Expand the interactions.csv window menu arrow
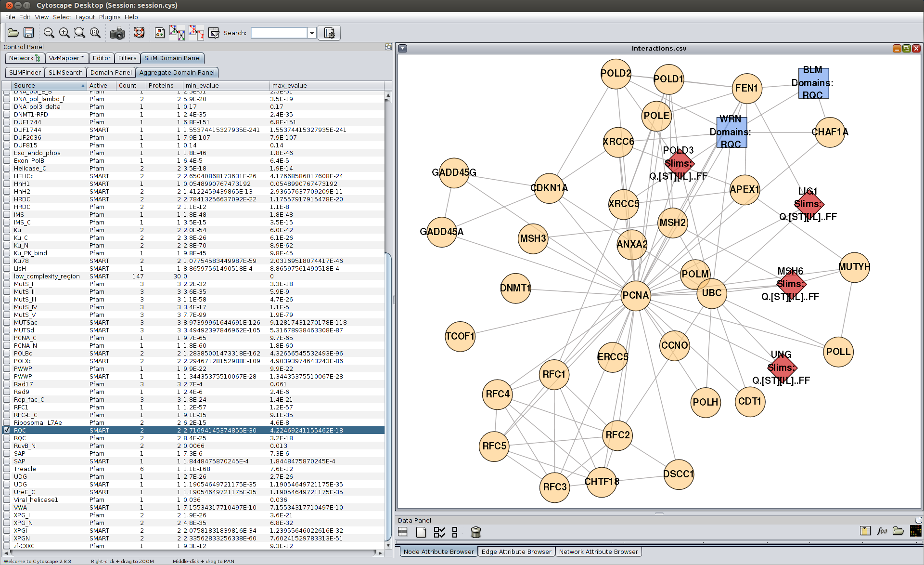The height and width of the screenshot is (565, 924). (403, 49)
